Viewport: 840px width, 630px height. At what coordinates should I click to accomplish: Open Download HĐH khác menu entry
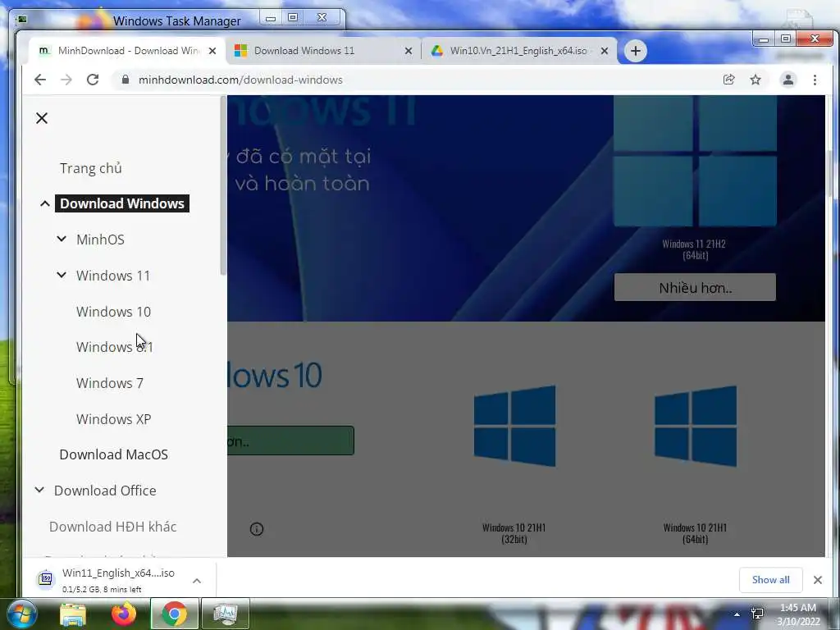[x=113, y=527]
